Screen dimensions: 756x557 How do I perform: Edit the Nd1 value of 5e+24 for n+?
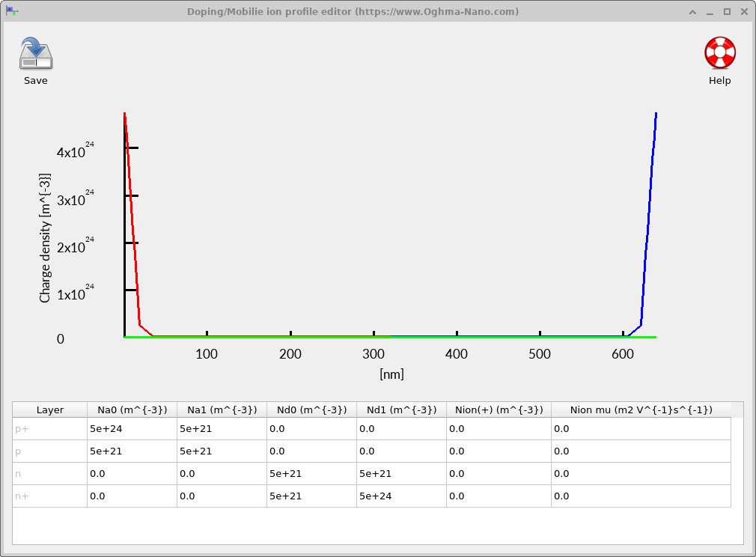click(x=402, y=496)
